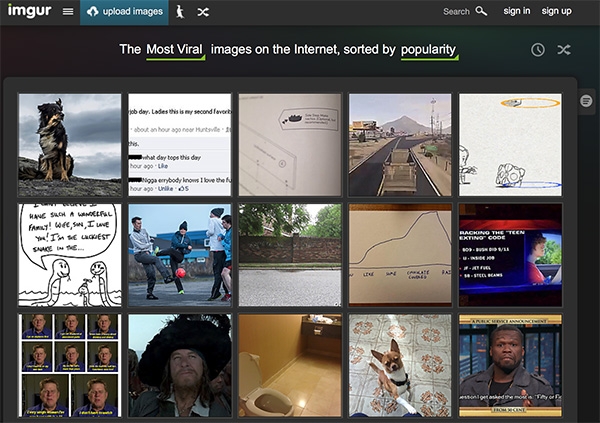Click the imgur logo

pos(29,11)
